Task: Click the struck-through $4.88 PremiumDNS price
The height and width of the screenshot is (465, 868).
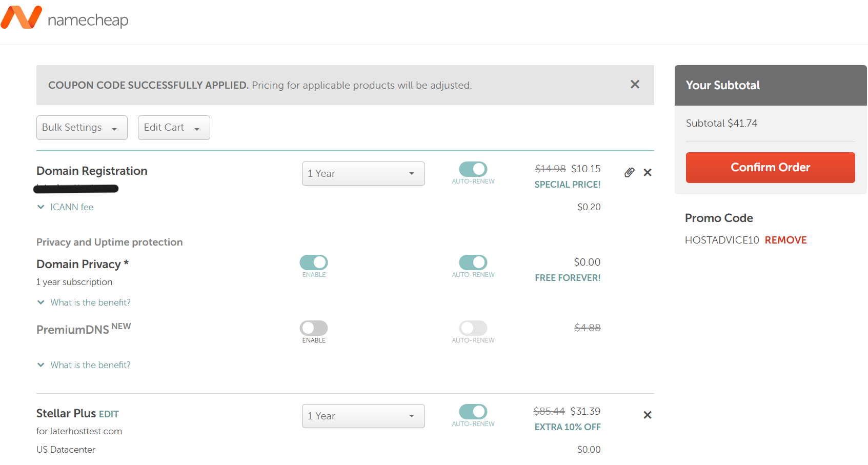Action: click(588, 328)
